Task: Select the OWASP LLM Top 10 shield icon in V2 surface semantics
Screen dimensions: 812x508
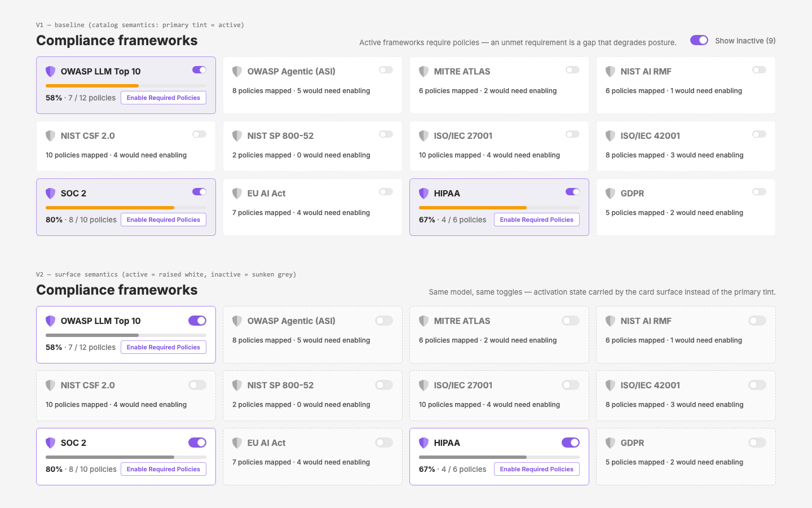Action: pos(50,321)
